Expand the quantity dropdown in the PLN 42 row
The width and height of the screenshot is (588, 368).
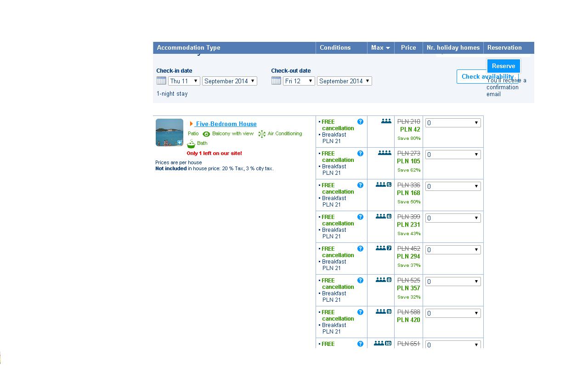pyautogui.click(x=453, y=123)
